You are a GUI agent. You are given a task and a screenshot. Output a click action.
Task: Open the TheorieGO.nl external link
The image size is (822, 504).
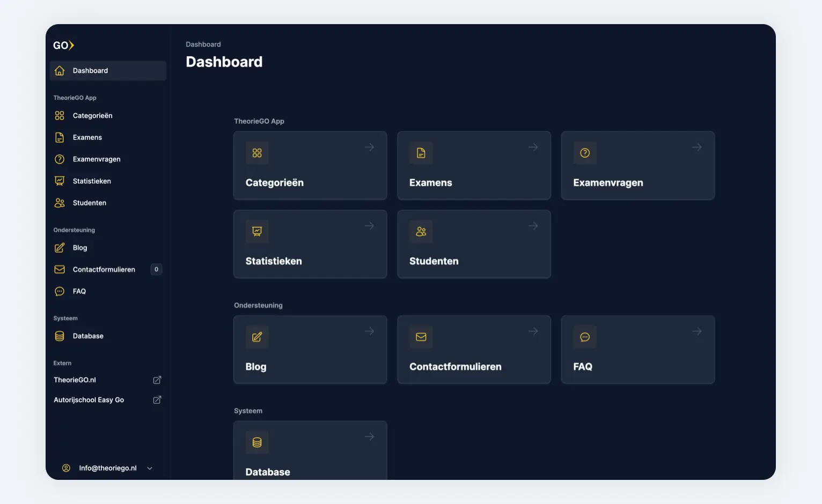(75, 380)
